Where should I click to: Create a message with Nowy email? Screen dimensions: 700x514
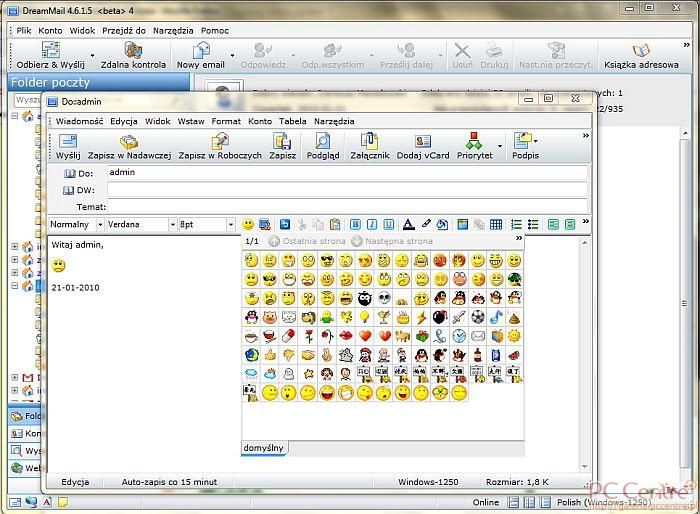point(200,55)
